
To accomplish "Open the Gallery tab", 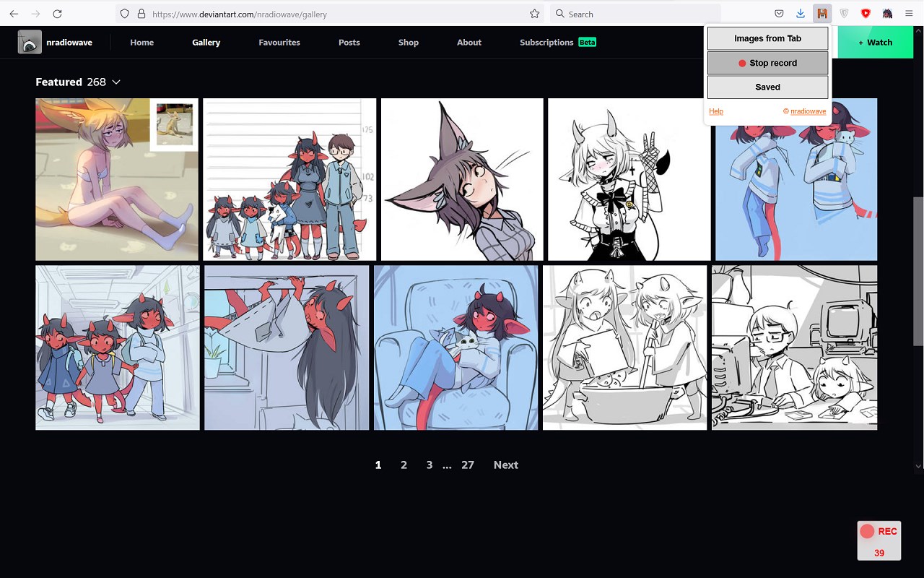I will coord(206,42).
